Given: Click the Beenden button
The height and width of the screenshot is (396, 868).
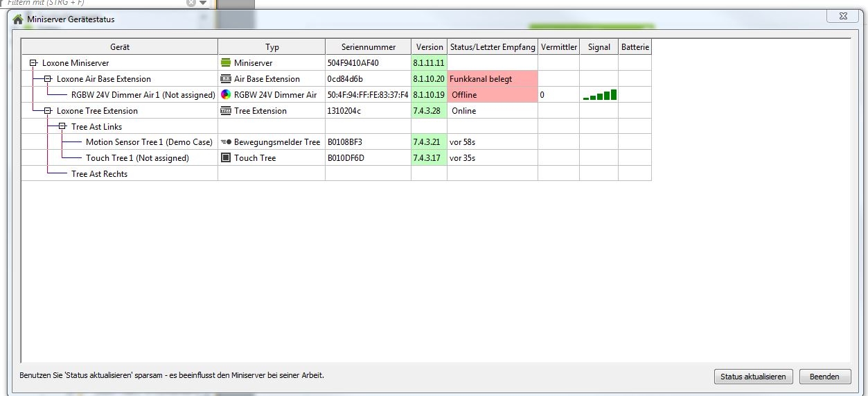Looking at the screenshot, I should [824, 377].
